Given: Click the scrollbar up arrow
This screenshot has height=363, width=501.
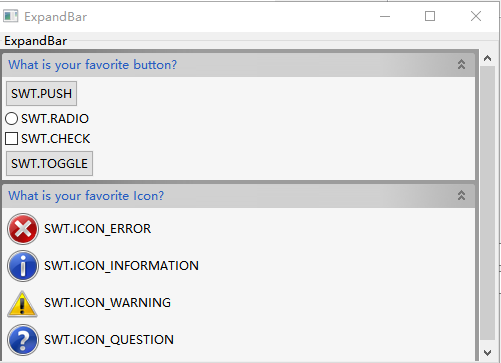Looking at the screenshot, I should [487, 59].
